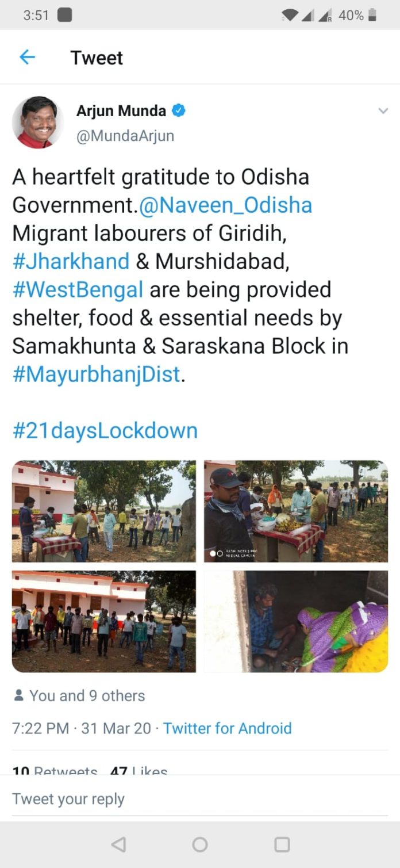
Task: Open recent apps square button
Action: pyautogui.click(x=282, y=844)
